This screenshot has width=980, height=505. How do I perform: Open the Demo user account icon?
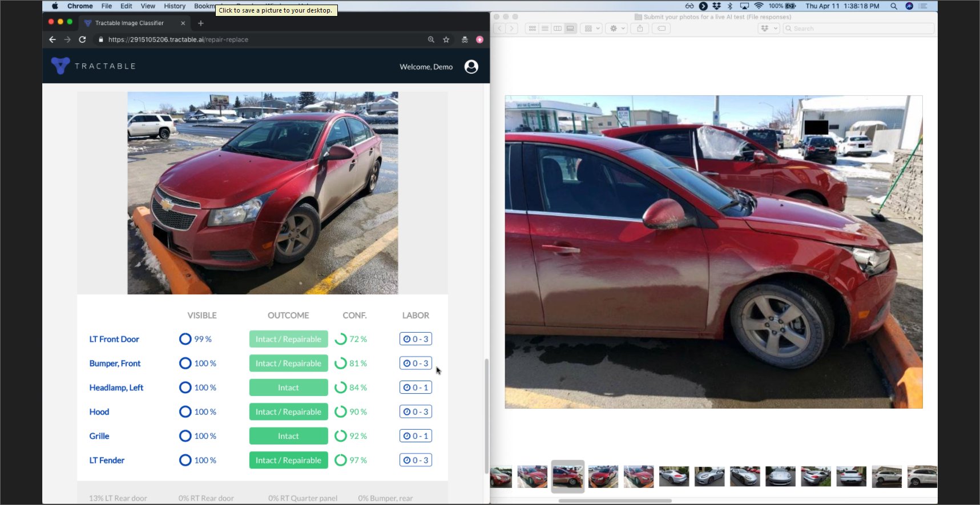471,67
